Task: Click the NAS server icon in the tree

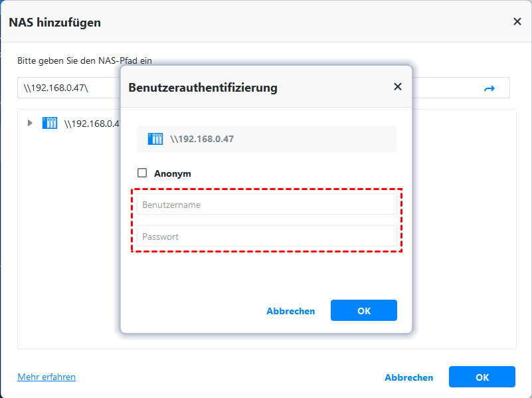Action: pyautogui.click(x=50, y=123)
